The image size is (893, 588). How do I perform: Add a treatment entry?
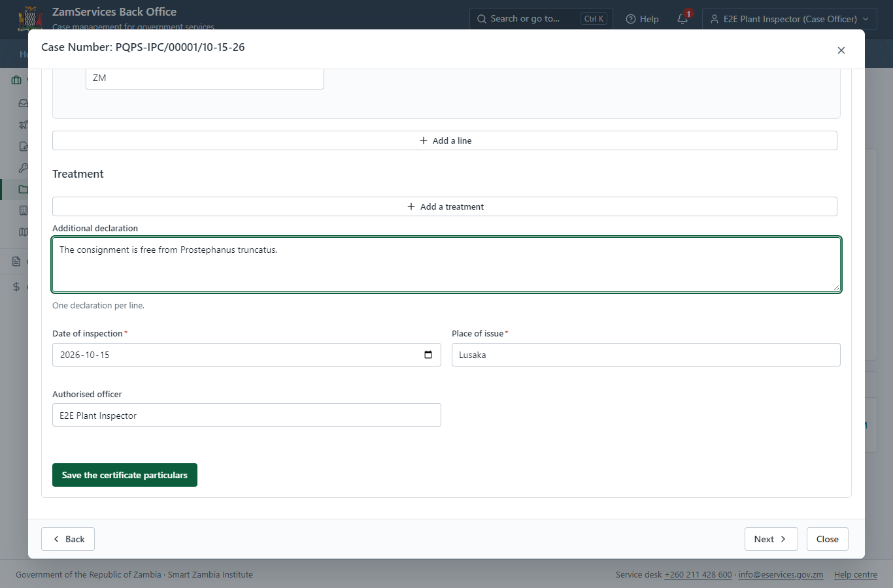click(x=445, y=206)
